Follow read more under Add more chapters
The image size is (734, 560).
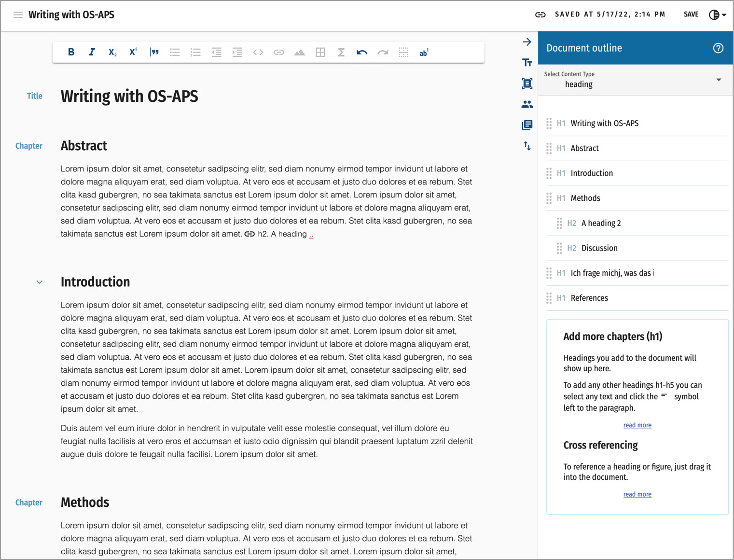click(637, 425)
